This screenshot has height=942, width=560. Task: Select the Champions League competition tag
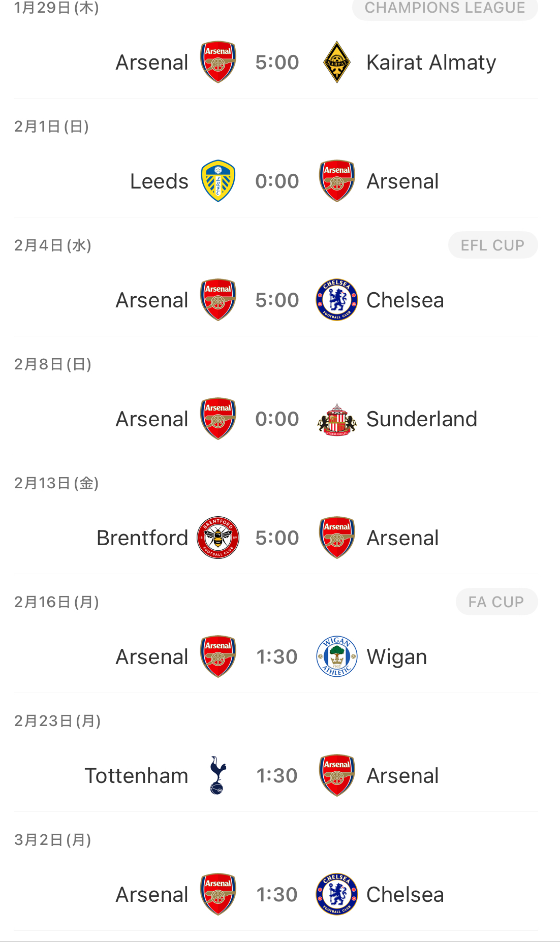pos(445,8)
